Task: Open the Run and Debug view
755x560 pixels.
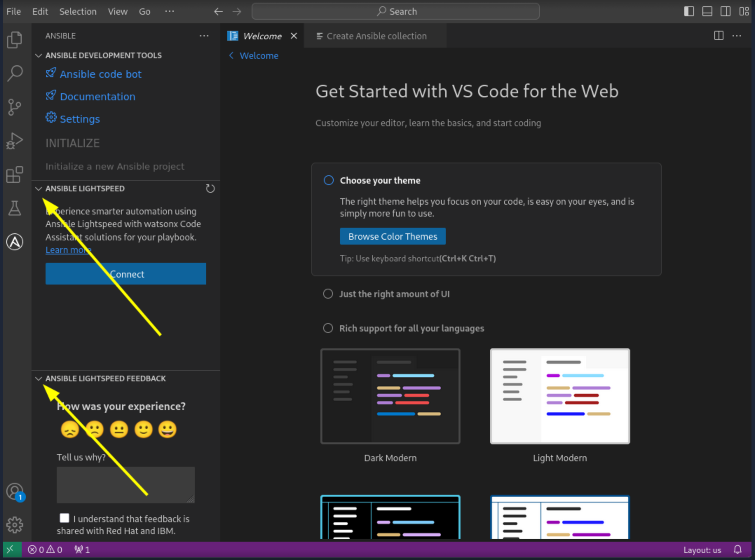Action: (x=15, y=141)
